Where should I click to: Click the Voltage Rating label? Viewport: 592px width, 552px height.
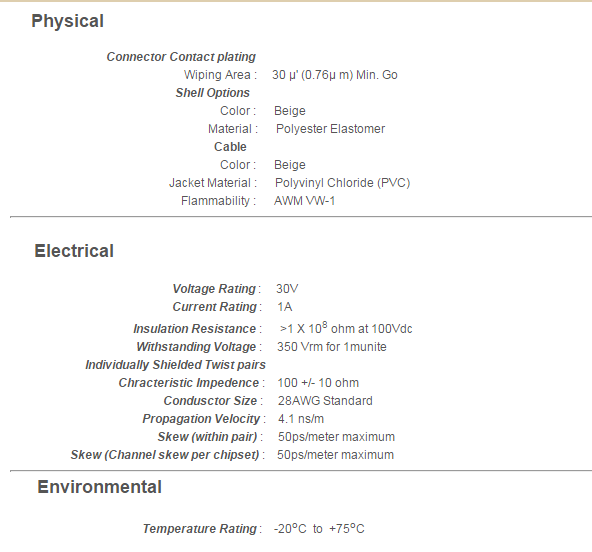[214, 289]
